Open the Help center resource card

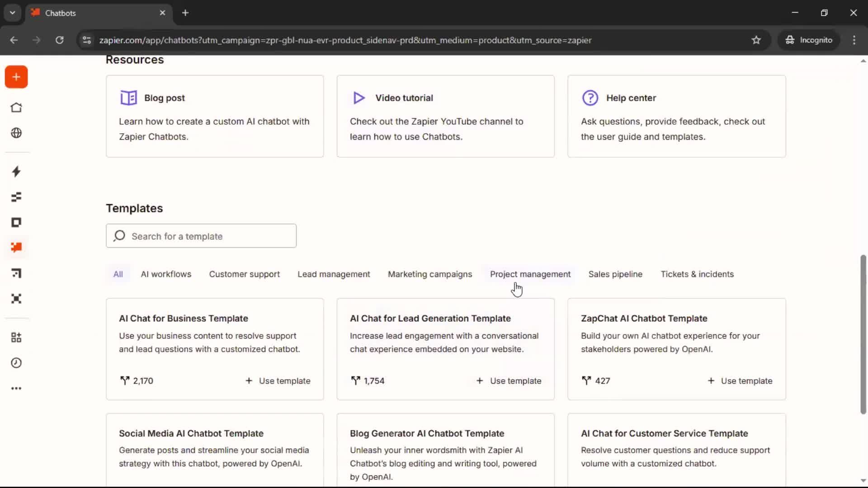click(x=677, y=116)
